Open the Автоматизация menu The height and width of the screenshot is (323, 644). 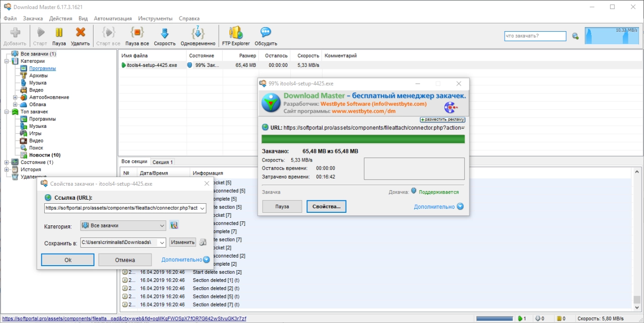pyautogui.click(x=113, y=18)
